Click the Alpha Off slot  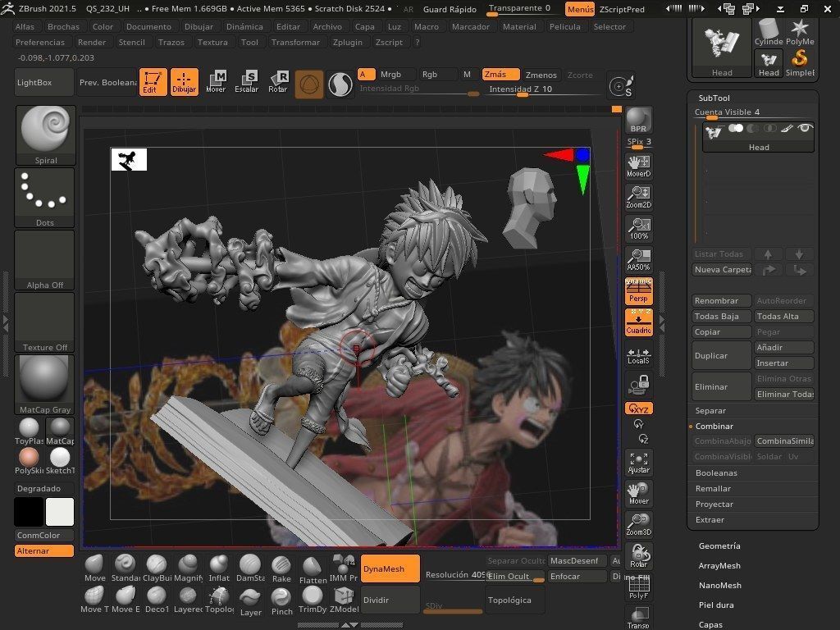click(44, 260)
